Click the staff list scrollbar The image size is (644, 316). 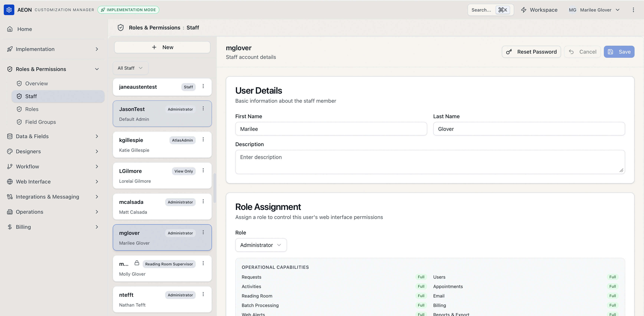215,188
